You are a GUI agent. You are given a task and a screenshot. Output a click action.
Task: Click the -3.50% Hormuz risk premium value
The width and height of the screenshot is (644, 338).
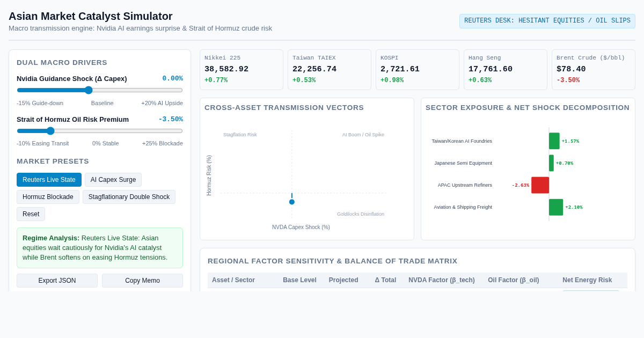(x=171, y=119)
